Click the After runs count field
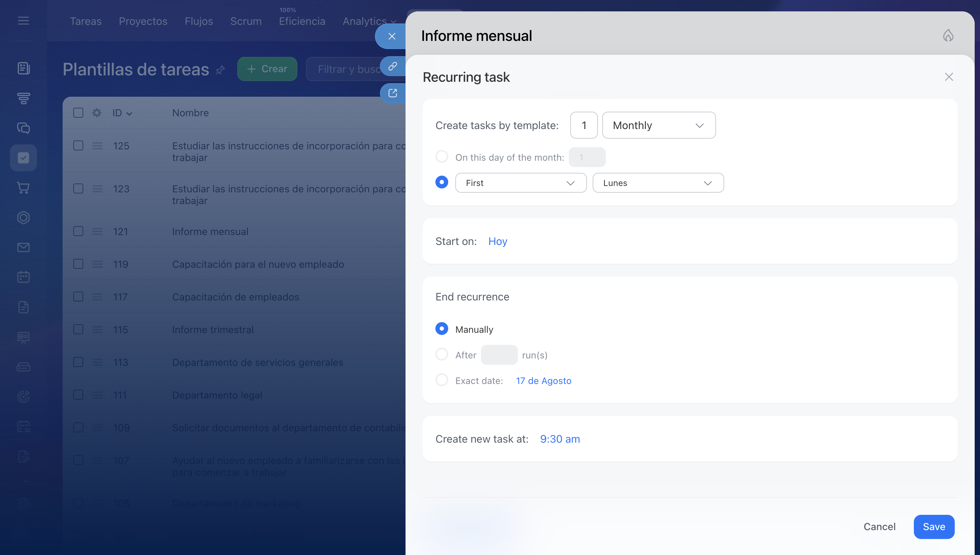 point(499,355)
